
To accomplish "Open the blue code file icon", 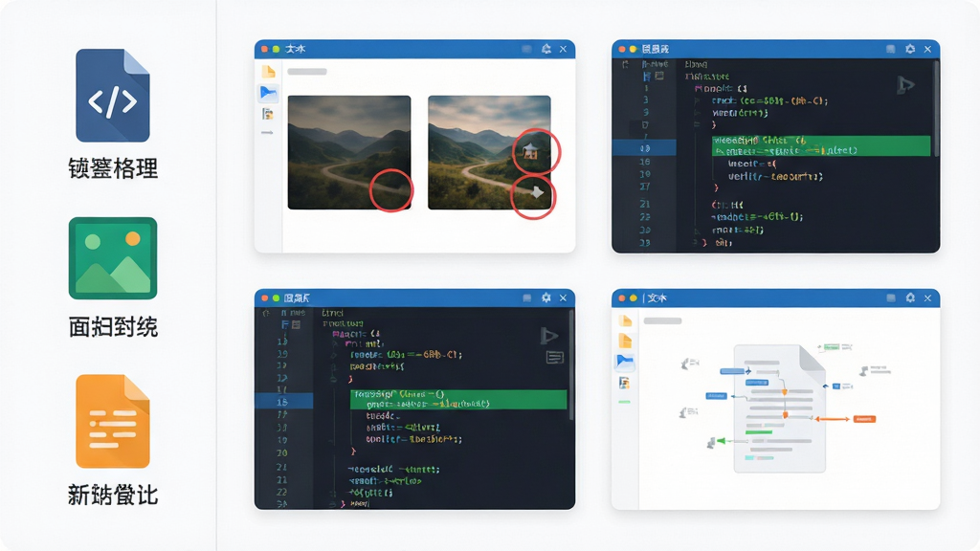I will pyautogui.click(x=113, y=96).
